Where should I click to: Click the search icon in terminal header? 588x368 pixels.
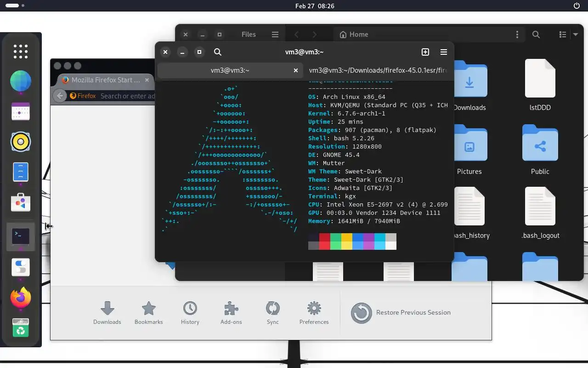(x=218, y=52)
